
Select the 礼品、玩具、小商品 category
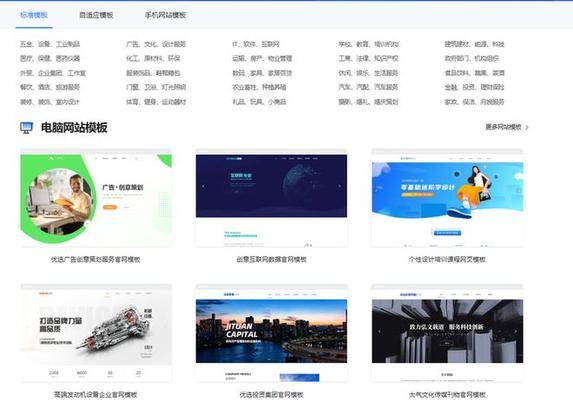[259, 102]
